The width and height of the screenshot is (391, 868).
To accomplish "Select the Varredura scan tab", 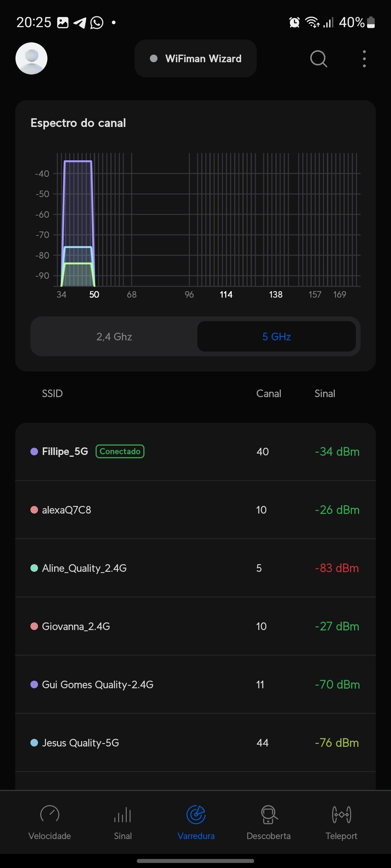I will pos(196,822).
